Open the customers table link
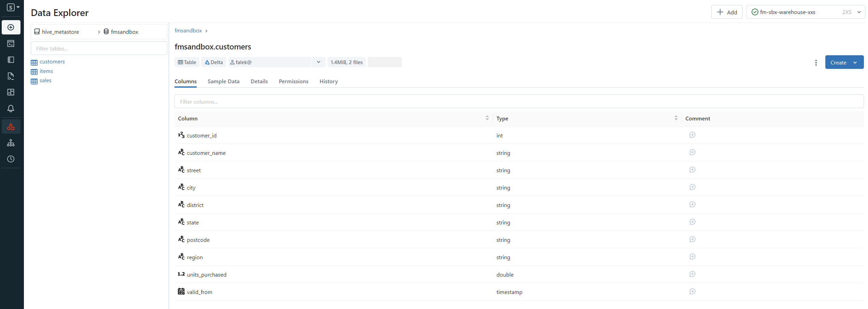The height and width of the screenshot is (309, 868). pos(52,62)
